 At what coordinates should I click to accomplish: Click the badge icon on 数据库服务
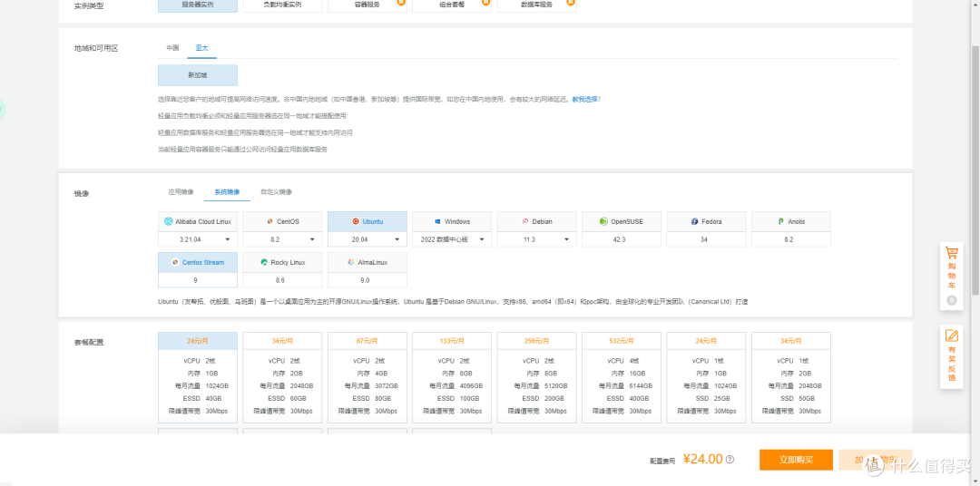pos(570,2)
